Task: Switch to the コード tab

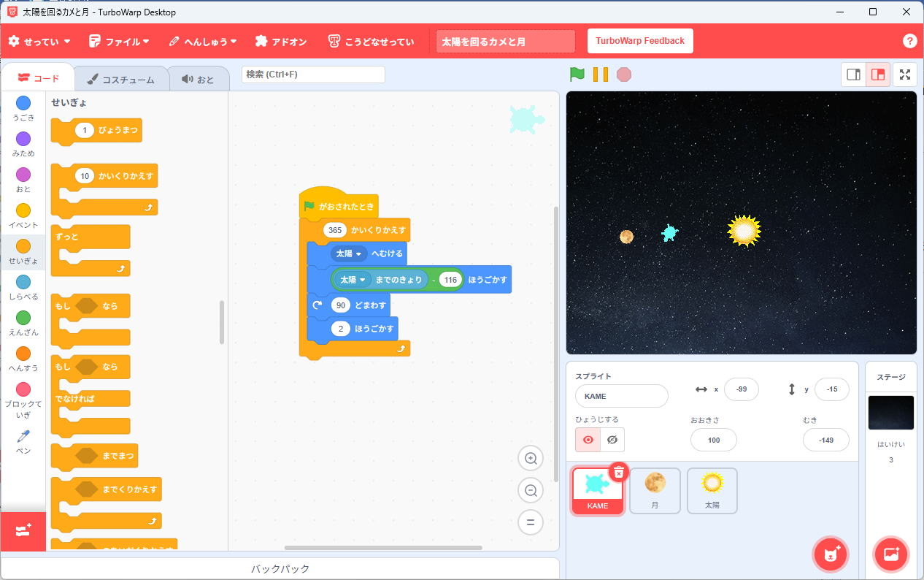Action: 39,78
